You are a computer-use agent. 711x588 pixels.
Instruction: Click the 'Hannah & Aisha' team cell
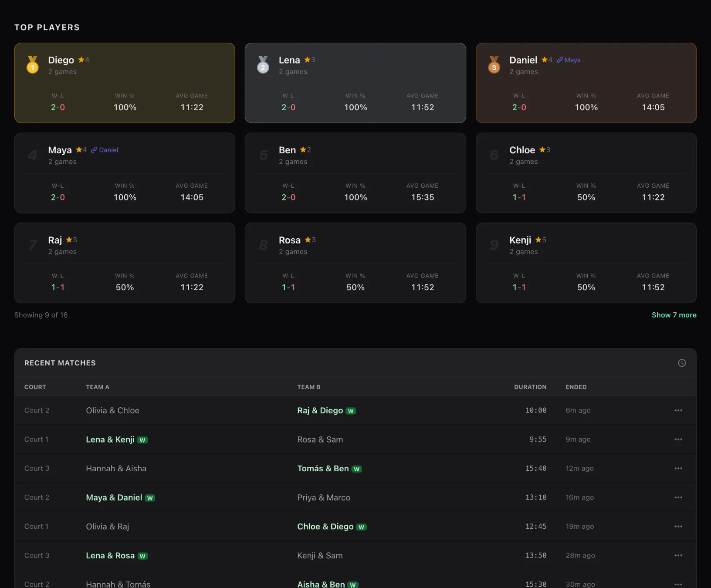point(116,468)
